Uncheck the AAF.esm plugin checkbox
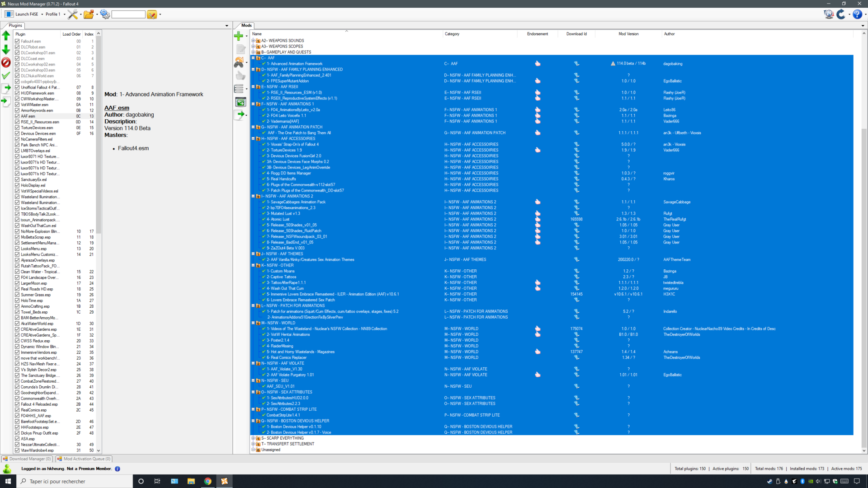Screen dimensions: 868x488 [x=17, y=116]
